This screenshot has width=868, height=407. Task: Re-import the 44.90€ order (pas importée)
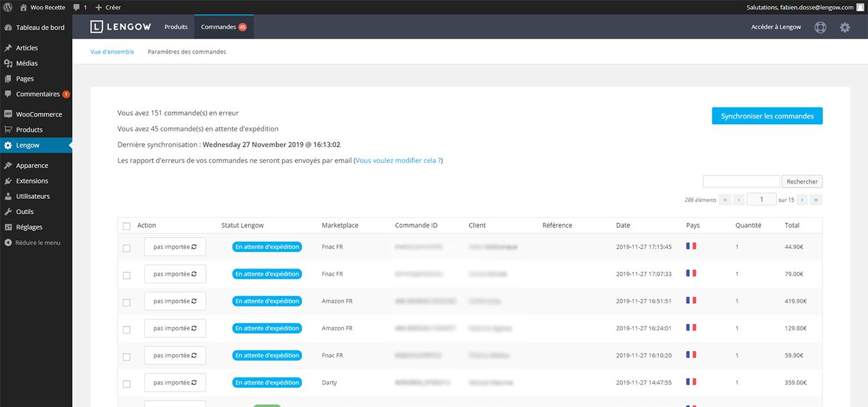click(x=175, y=247)
